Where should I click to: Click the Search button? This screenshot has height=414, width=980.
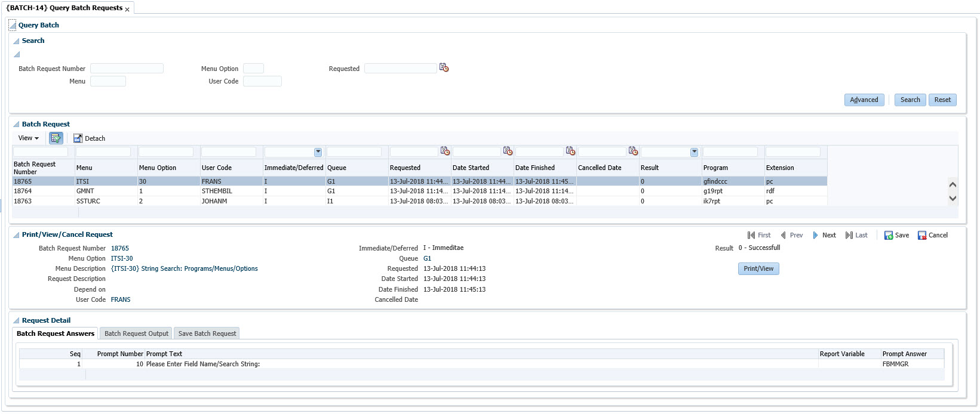click(x=910, y=100)
